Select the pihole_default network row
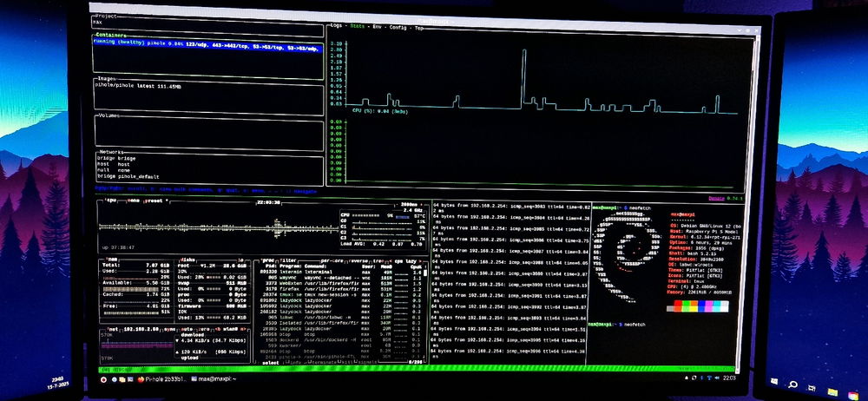This screenshot has height=401, width=868. pos(128,177)
